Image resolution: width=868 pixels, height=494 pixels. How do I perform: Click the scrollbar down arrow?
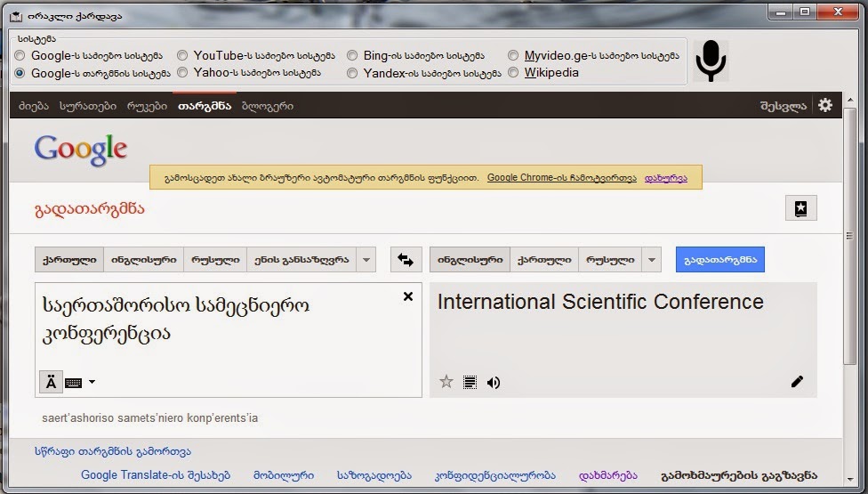coord(850,480)
